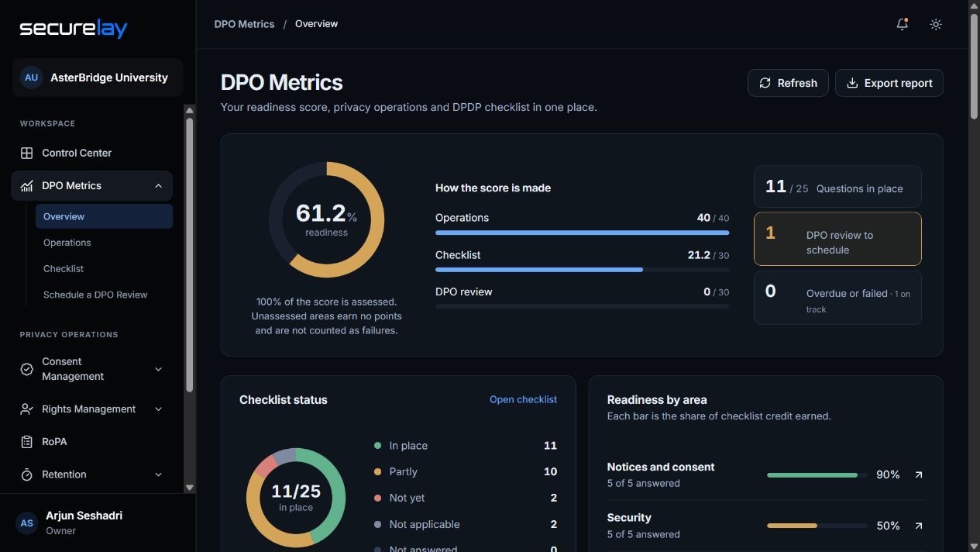Open Notices and consent arrow icon

pyautogui.click(x=918, y=474)
